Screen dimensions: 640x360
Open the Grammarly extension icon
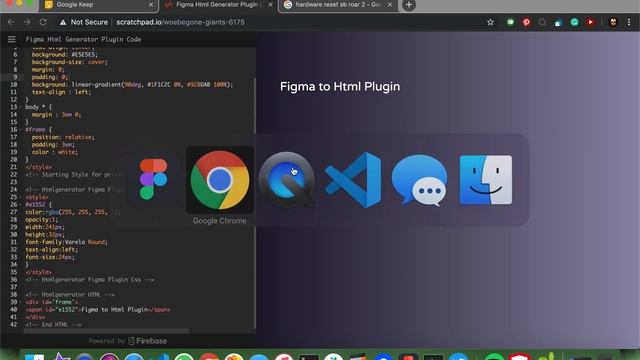coord(574,22)
